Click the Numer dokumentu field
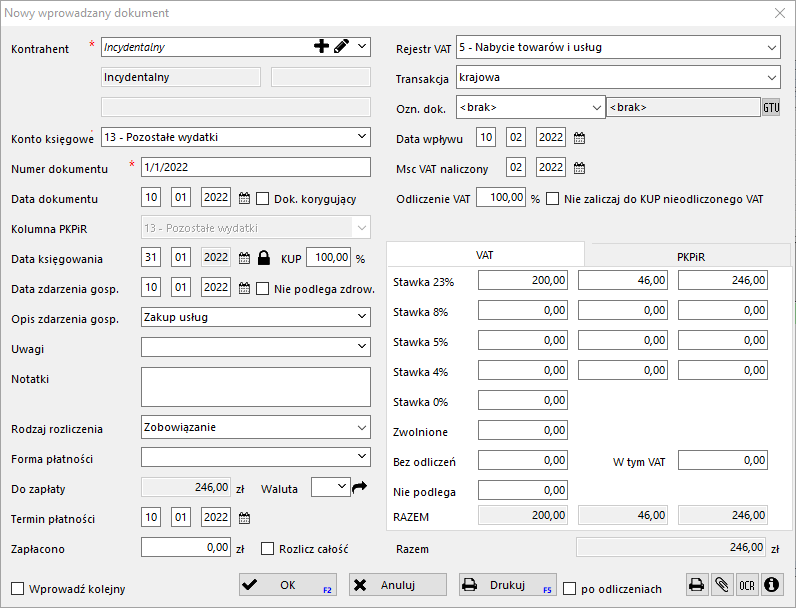The width and height of the screenshot is (796, 608). 256,167
